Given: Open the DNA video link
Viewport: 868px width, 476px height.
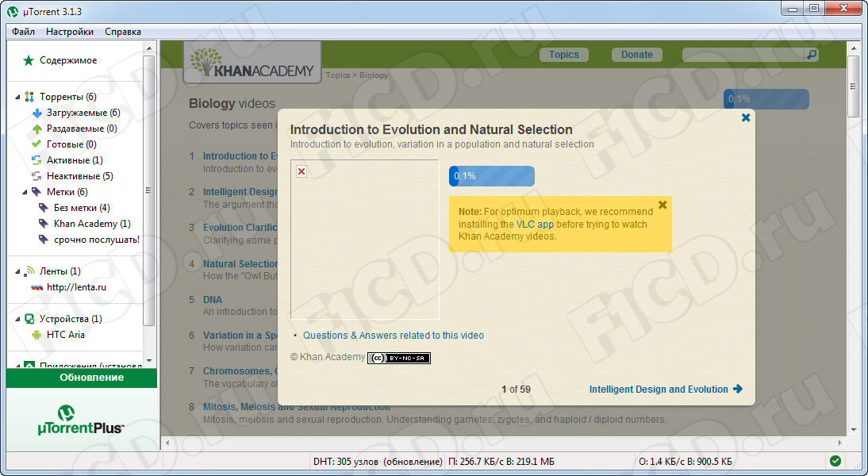Looking at the screenshot, I should pyautogui.click(x=213, y=300).
